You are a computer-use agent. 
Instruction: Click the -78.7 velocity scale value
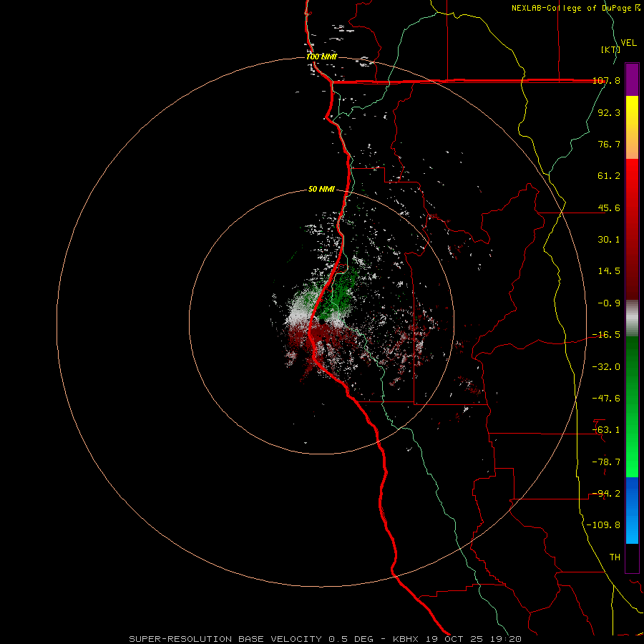coord(606,462)
